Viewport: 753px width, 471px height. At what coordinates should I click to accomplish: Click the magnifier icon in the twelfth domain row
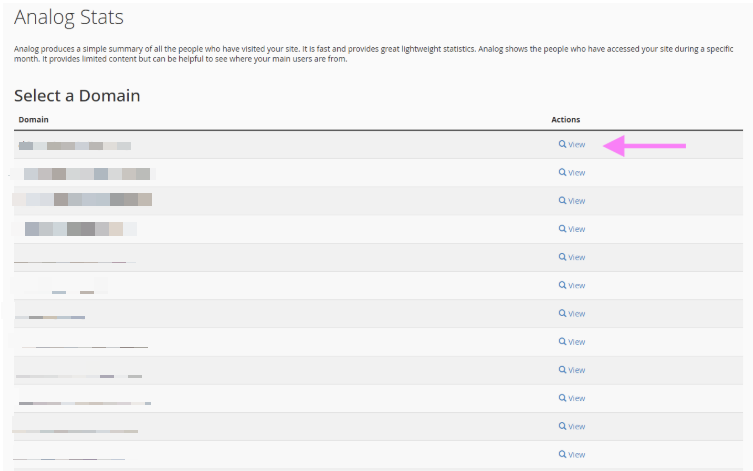pos(562,455)
